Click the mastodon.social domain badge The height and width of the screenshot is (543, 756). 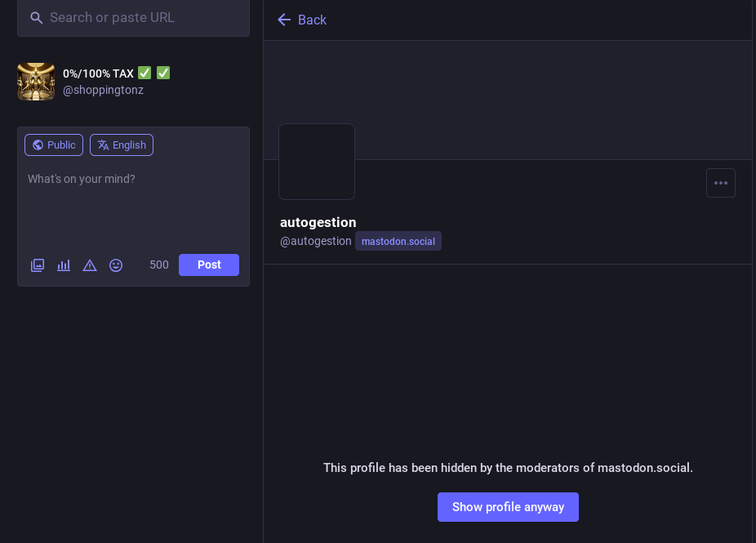[398, 242]
